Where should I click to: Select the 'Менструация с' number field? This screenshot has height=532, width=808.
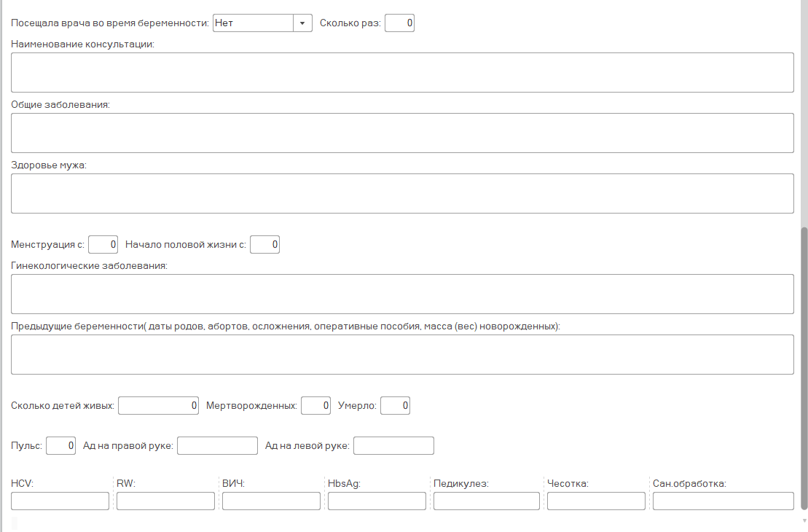103,245
